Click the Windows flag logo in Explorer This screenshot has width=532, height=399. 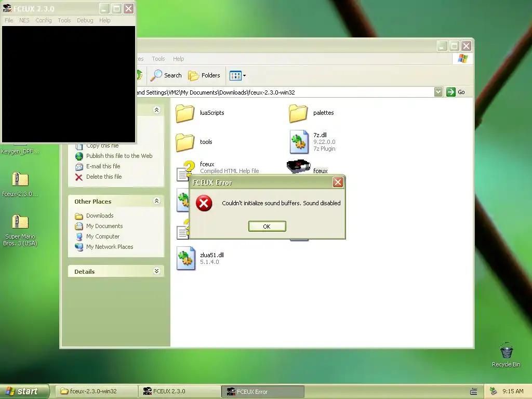point(462,59)
